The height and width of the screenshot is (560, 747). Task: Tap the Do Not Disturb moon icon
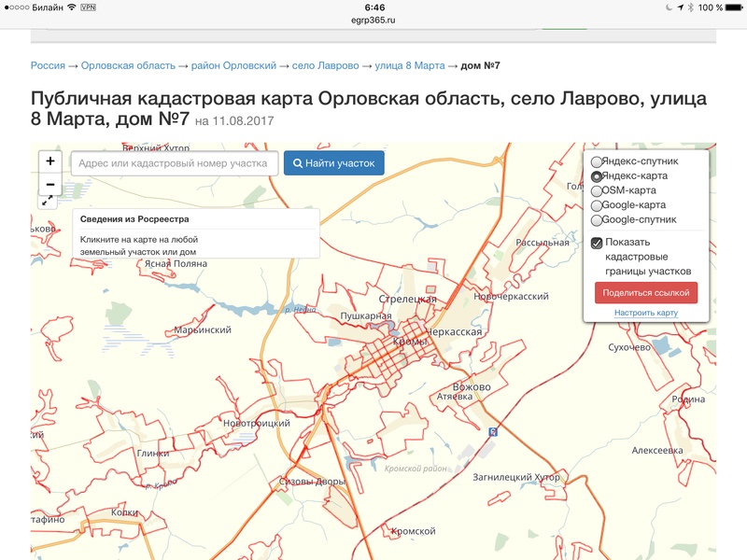click(x=669, y=7)
